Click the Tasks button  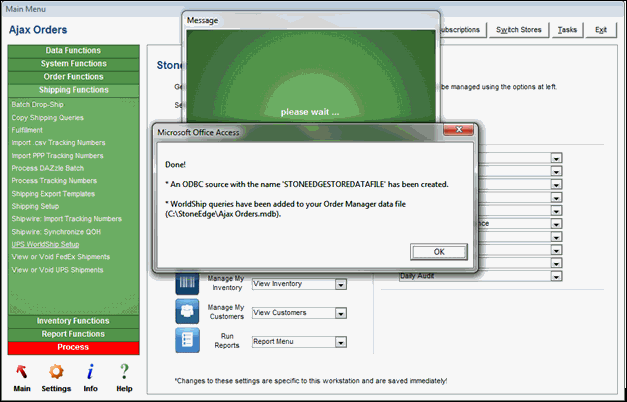[x=567, y=30]
